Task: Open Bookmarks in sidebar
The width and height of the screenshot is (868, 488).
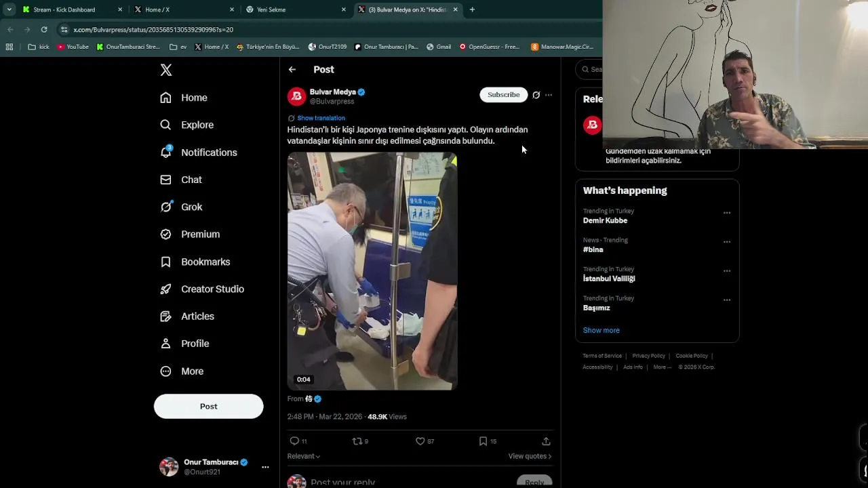Action: 195,262
